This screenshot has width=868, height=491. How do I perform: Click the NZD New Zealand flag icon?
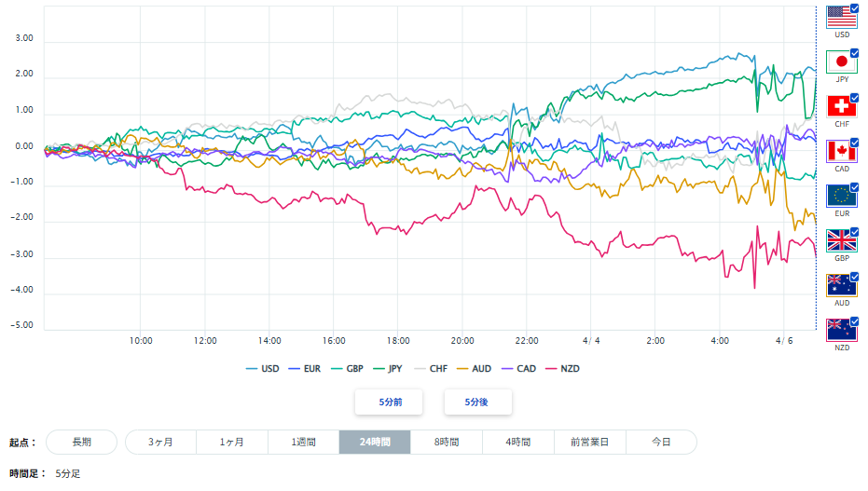coord(841,330)
